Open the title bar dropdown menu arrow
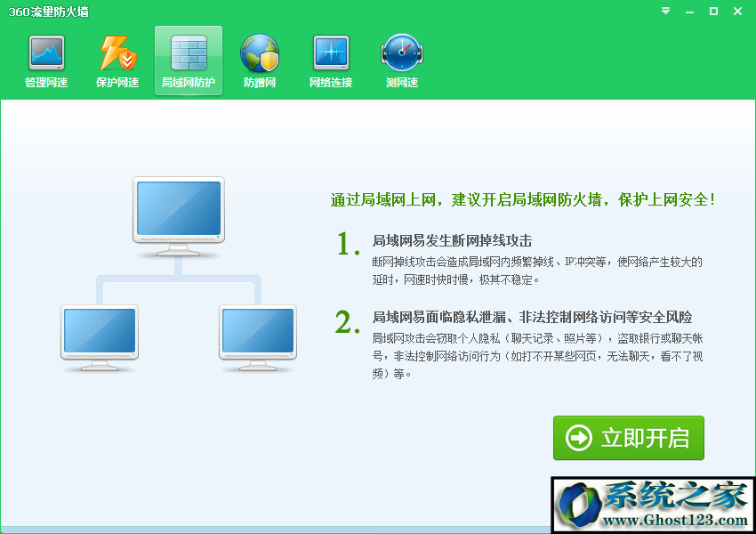The width and height of the screenshot is (756, 534). [666, 11]
